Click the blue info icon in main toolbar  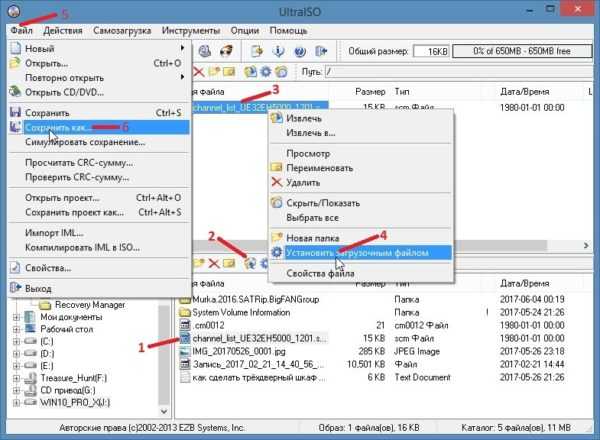point(278,50)
